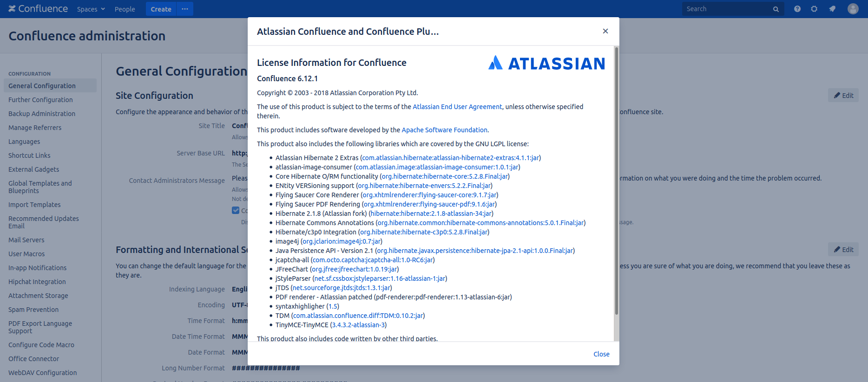Open the hibernate 2.1.8-atlassian-34 jar link

click(431, 214)
